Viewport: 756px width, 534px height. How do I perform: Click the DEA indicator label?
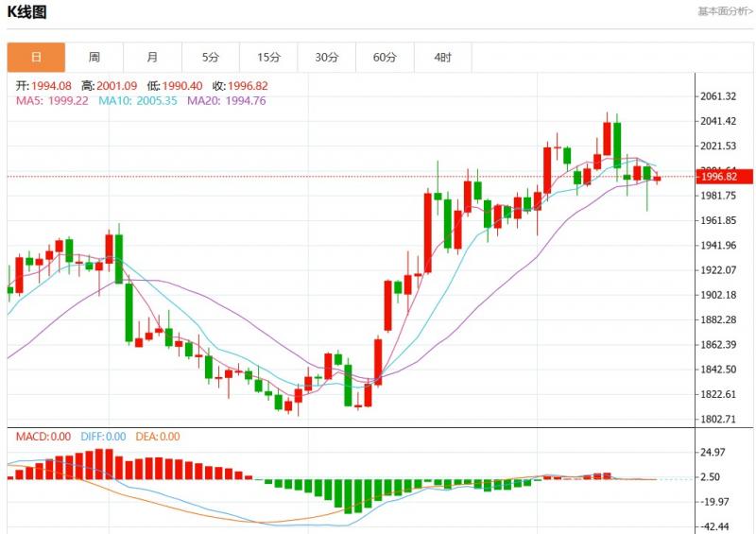(157, 437)
